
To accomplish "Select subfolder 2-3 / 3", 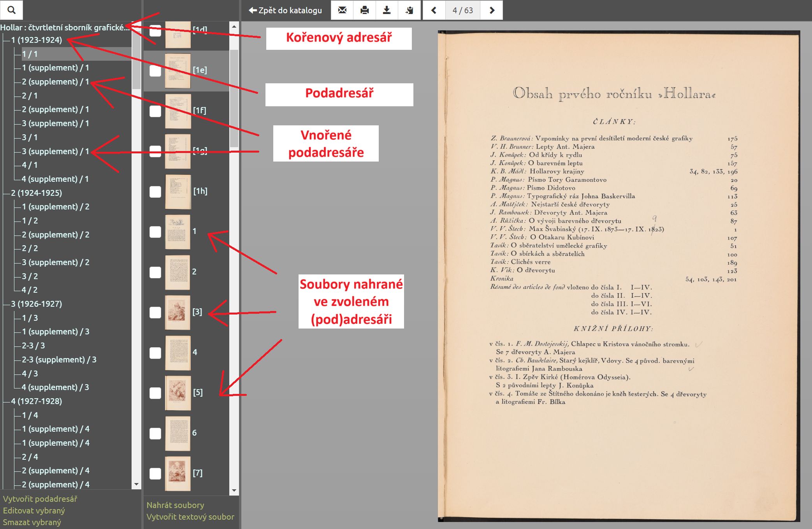I will click(x=33, y=346).
